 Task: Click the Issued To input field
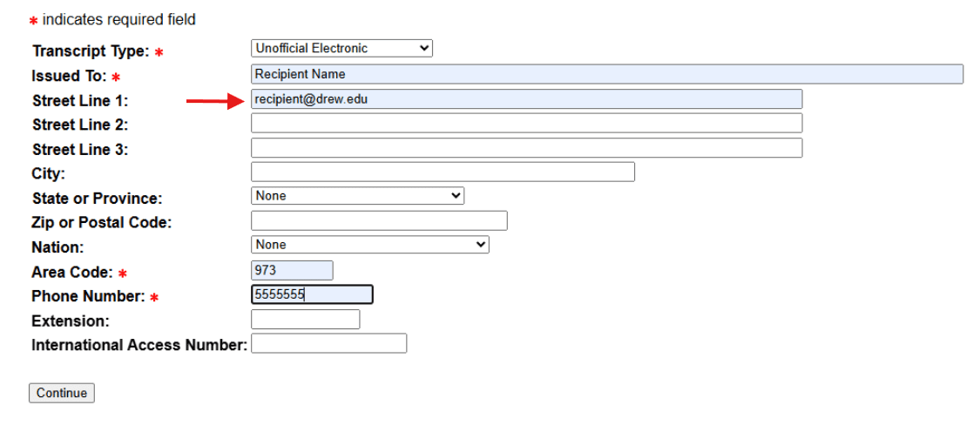606,74
